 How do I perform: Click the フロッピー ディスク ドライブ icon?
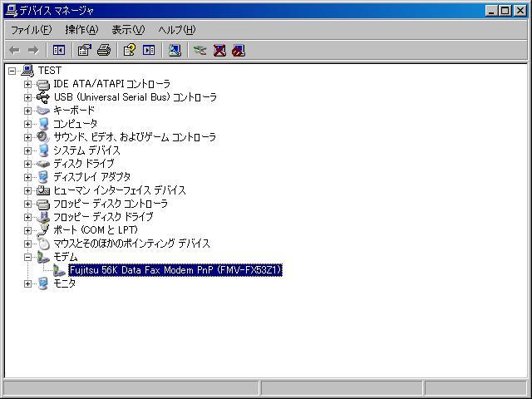(43, 217)
